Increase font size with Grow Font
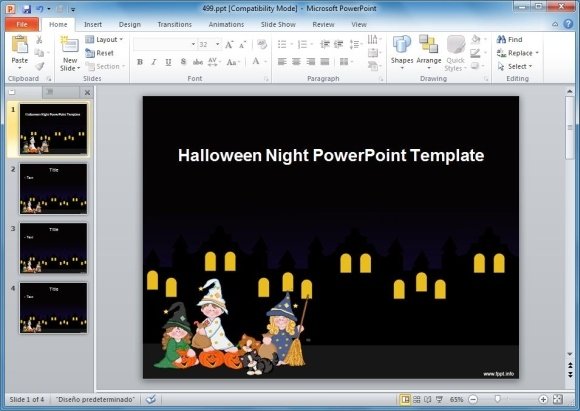Image resolution: width=580 pixels, height=411 pixels. (229, 45)
